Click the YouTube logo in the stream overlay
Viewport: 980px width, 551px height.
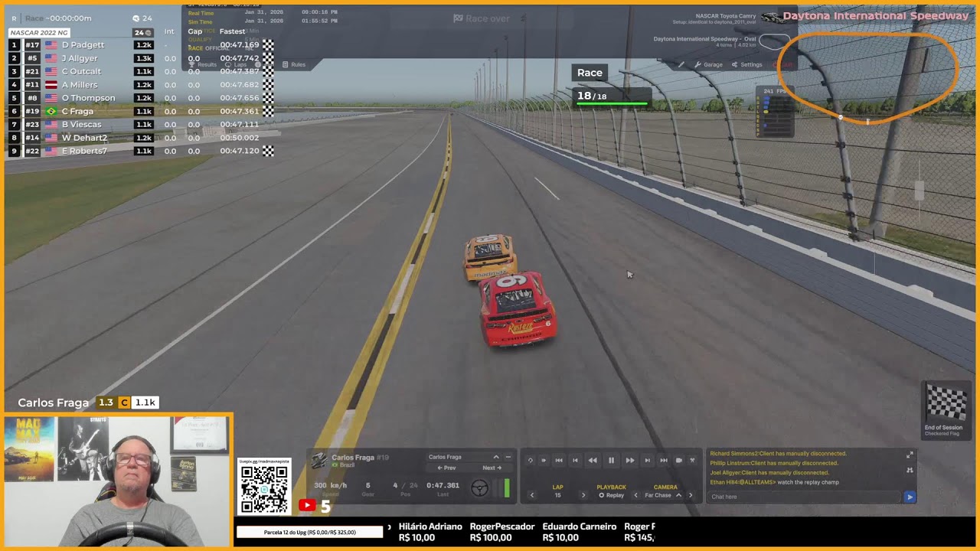(307, 505)
